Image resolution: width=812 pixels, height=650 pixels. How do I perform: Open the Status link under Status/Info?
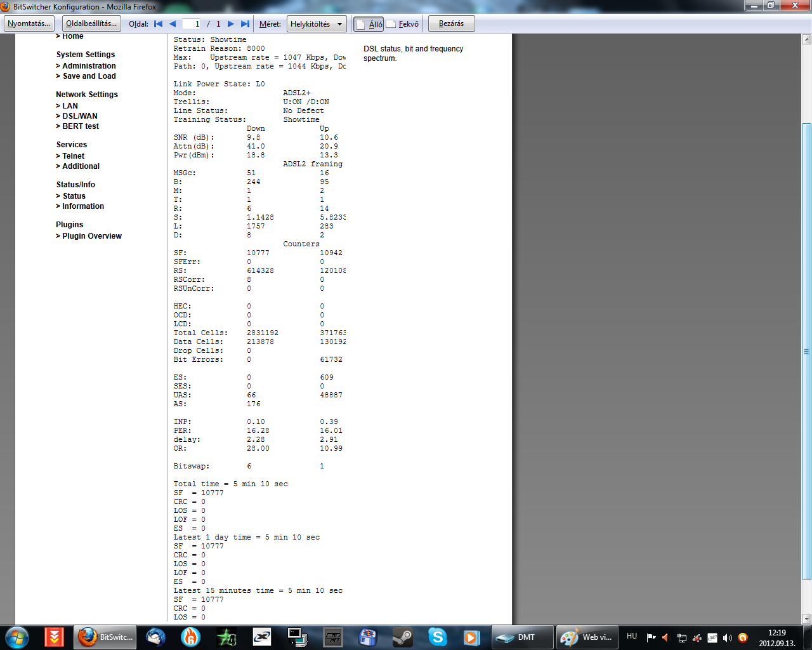(74, 196)
